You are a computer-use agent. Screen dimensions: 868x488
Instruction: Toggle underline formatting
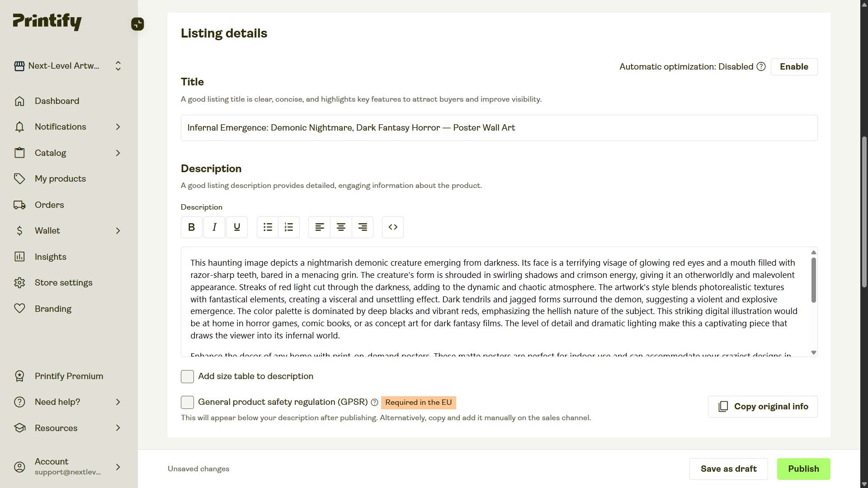pyautogui.click(x=236, y=227)
